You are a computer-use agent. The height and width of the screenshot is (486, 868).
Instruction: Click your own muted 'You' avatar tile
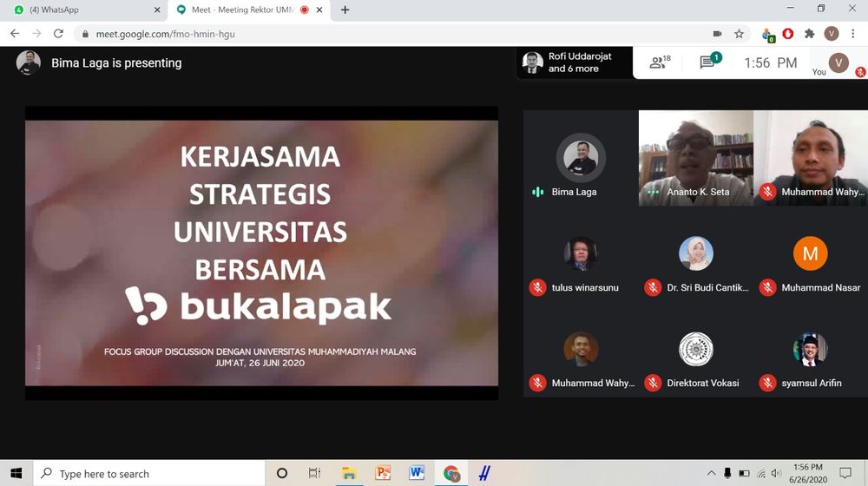[838, 63]
